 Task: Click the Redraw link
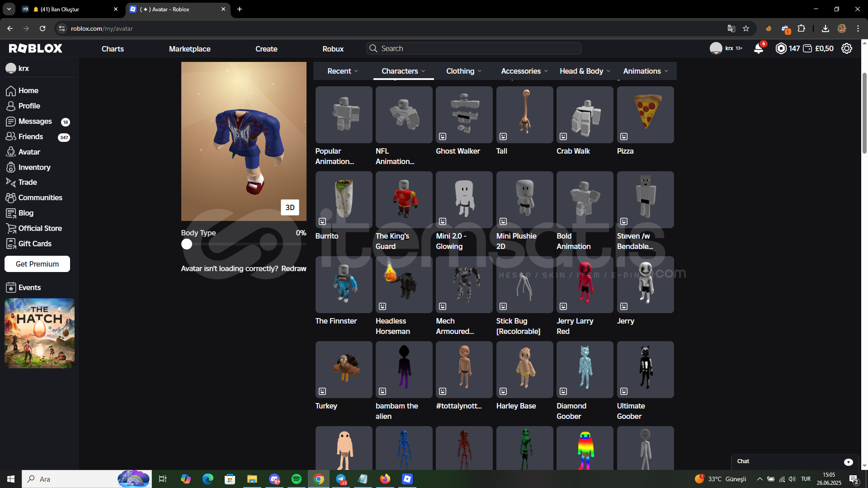click(294, 268)
